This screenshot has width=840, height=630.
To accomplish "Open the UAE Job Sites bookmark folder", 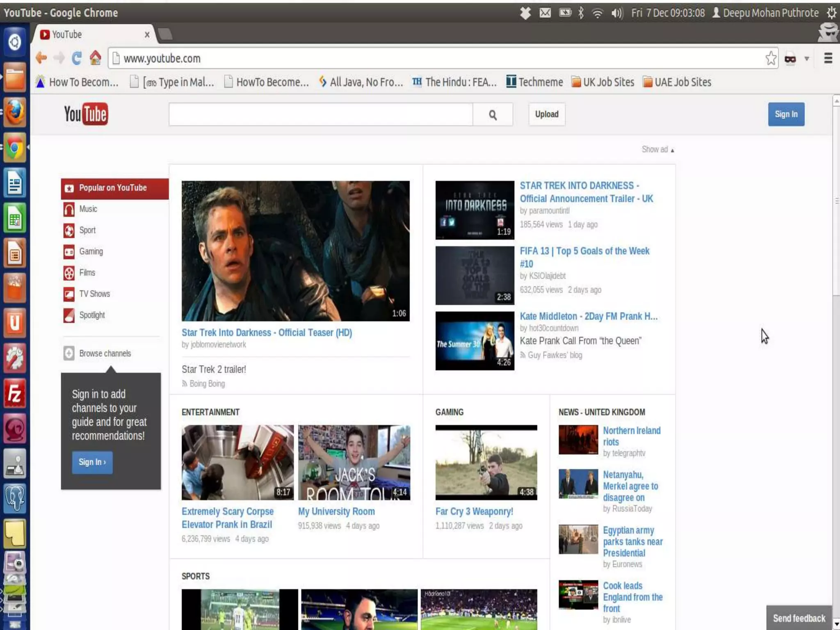I will pos(677,82).
